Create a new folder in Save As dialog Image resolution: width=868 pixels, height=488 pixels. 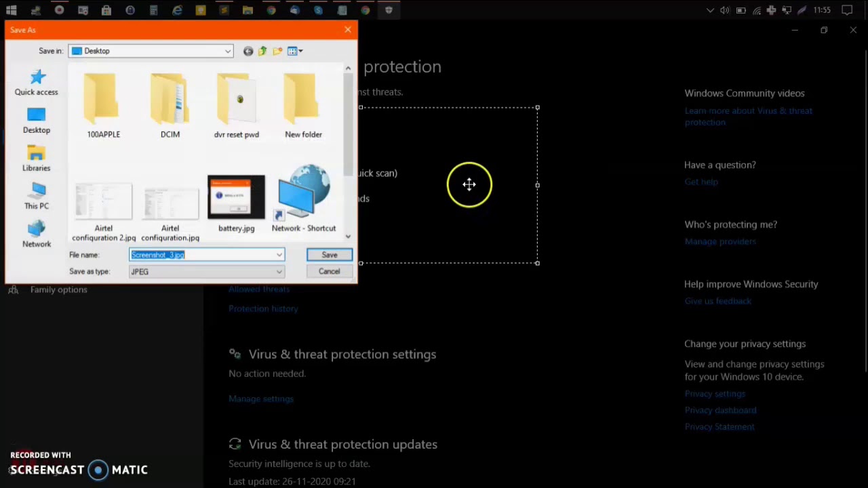click(x=277, y=51)
